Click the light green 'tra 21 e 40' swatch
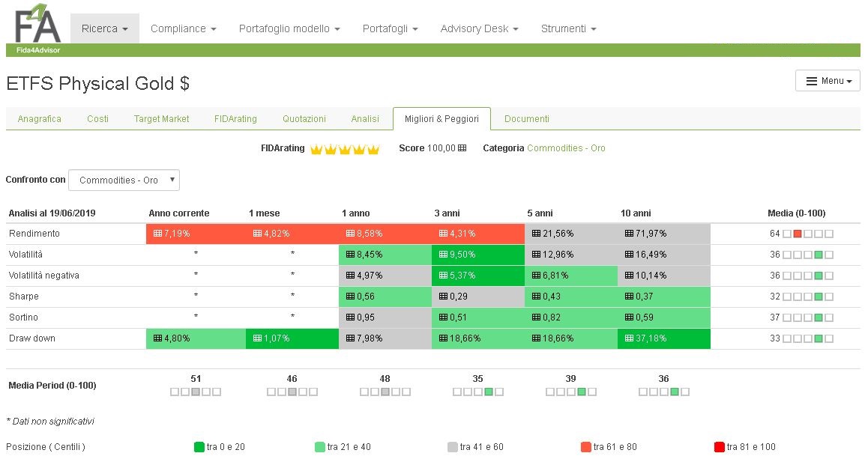Image resolution: width=868 pixels, height=459 pixels. pos(320,447)
